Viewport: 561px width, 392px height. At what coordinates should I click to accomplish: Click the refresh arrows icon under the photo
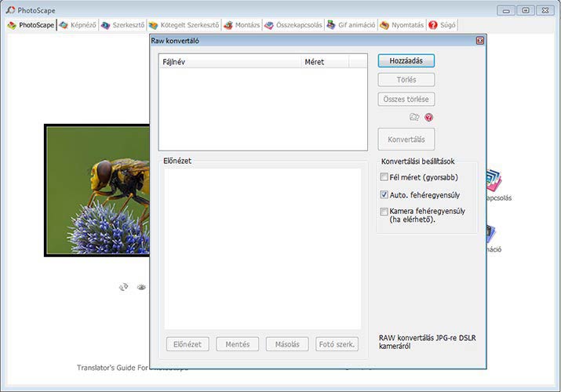coord(123,287)
